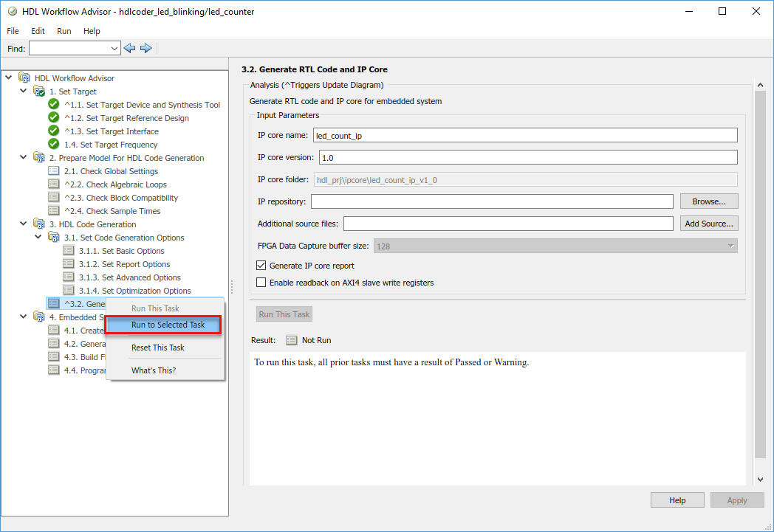Collapse 3.1 Set Code Generation Options node
774x532 pixels.
pos(38,237)
